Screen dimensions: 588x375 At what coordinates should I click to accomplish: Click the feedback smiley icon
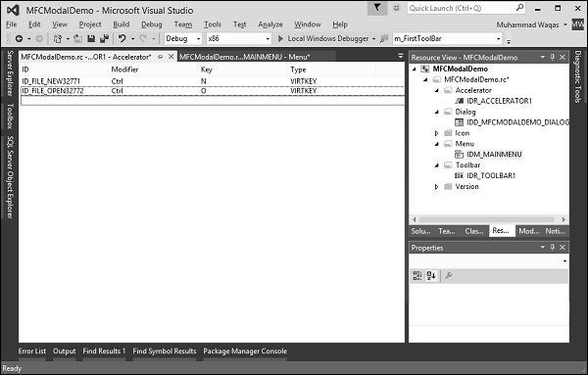pos(396,8)
